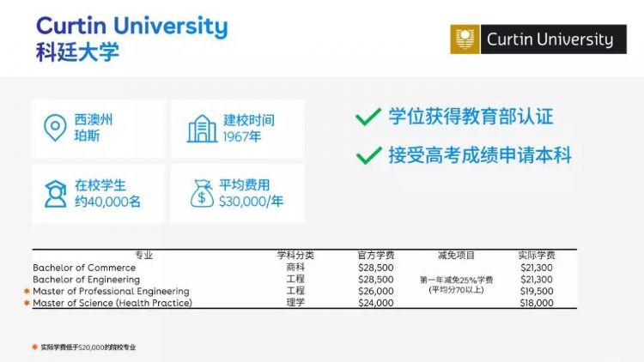
Task: Select the 珀斯 text
Action: pyautogui.click(x=87, y=136)
